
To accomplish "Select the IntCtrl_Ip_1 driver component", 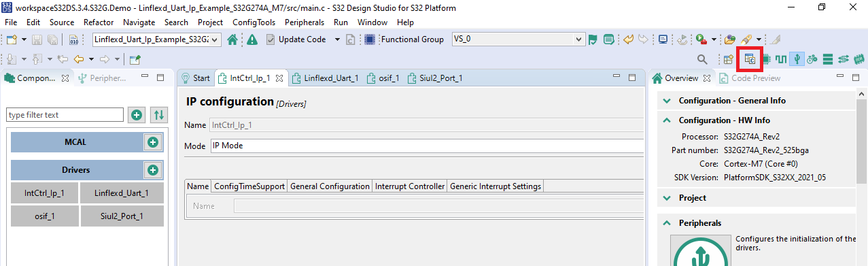I will coord(44,193).
